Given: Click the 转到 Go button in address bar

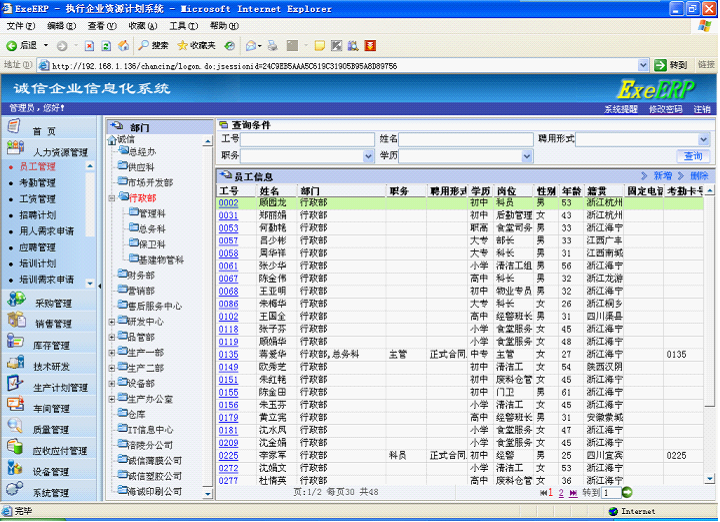Looking at the screenshot, I should [670, 65].
